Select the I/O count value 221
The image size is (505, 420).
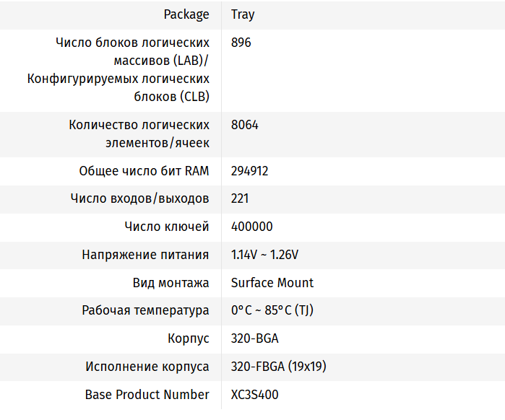[240, 198]
